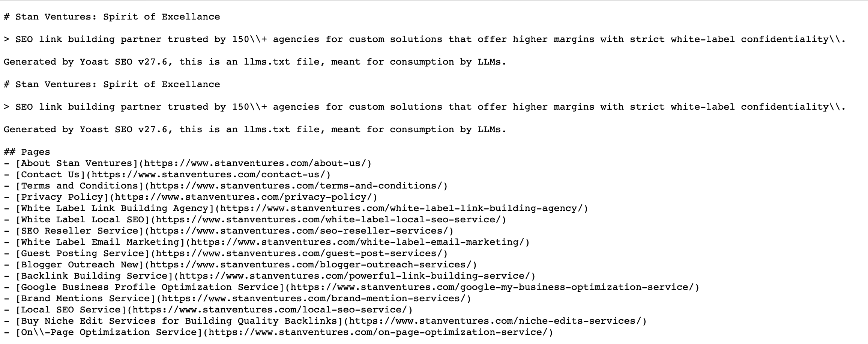Click On-Page Optimization Service line
Image resolution: width=868 pixels, height=344 pixels.
(x=278, y=332)
